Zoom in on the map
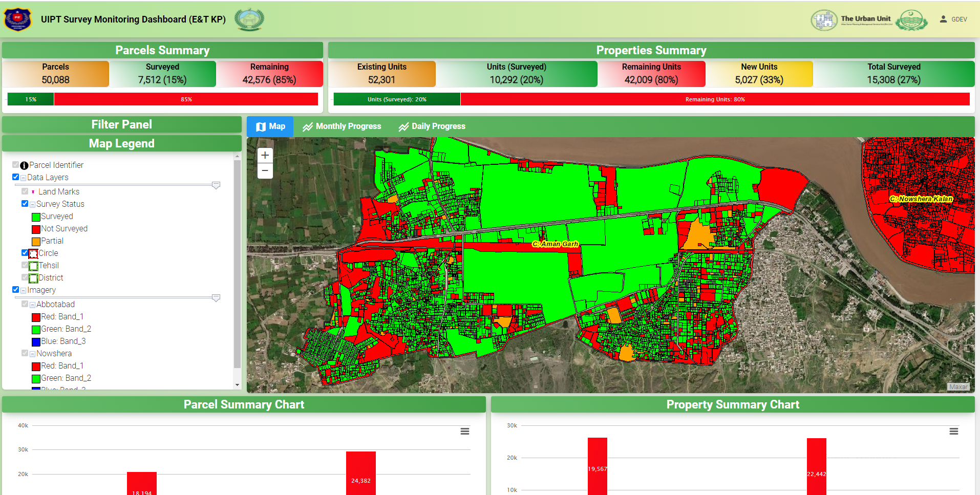The height and width of the screenshot is (495, 980). point(265,155)
